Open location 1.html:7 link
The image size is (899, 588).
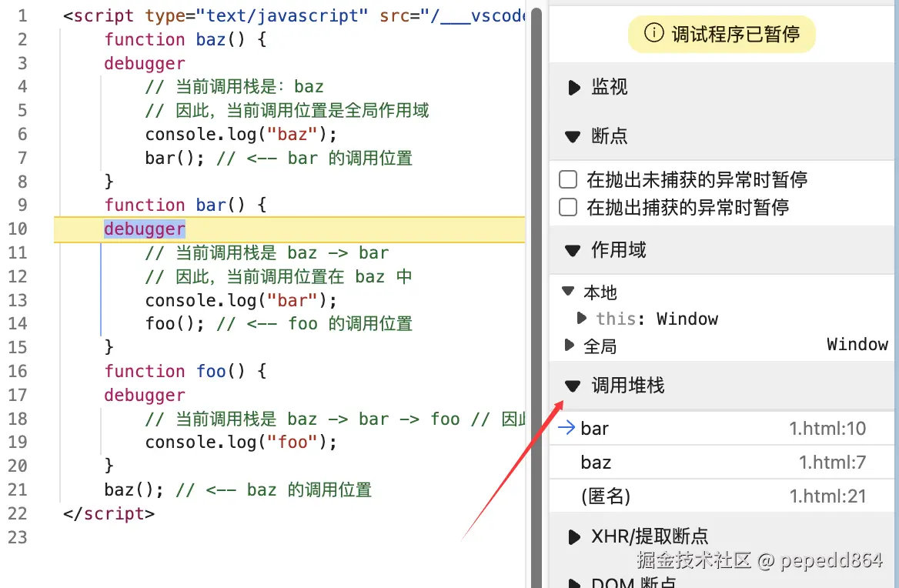[833, 462]
